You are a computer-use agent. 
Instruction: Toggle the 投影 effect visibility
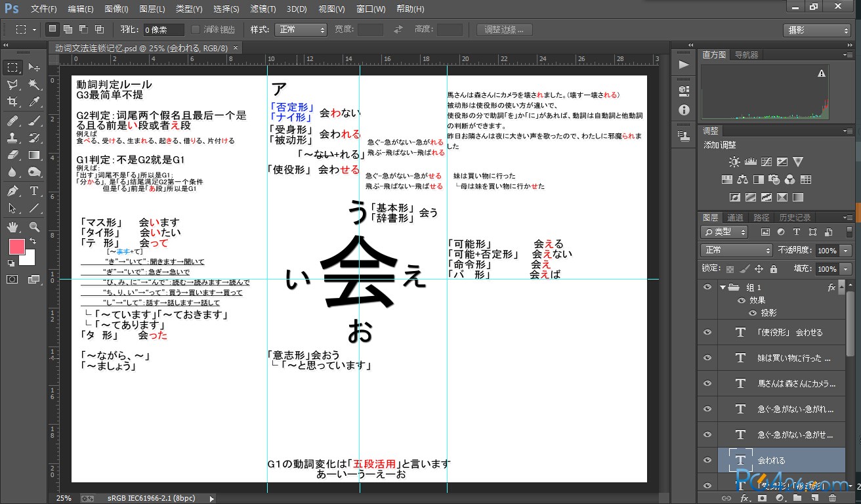(x=752, y=313)
